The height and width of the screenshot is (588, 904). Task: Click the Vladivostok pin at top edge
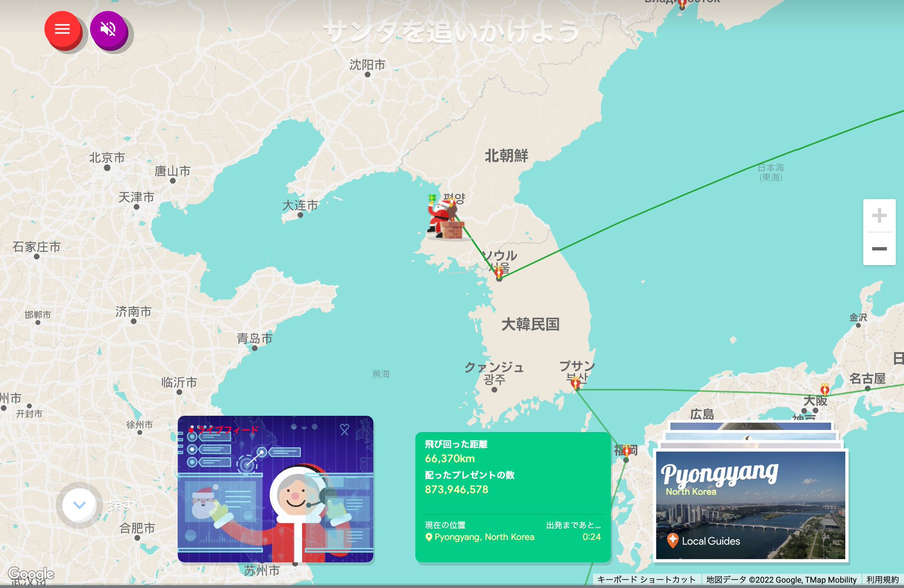coord(682,4)
